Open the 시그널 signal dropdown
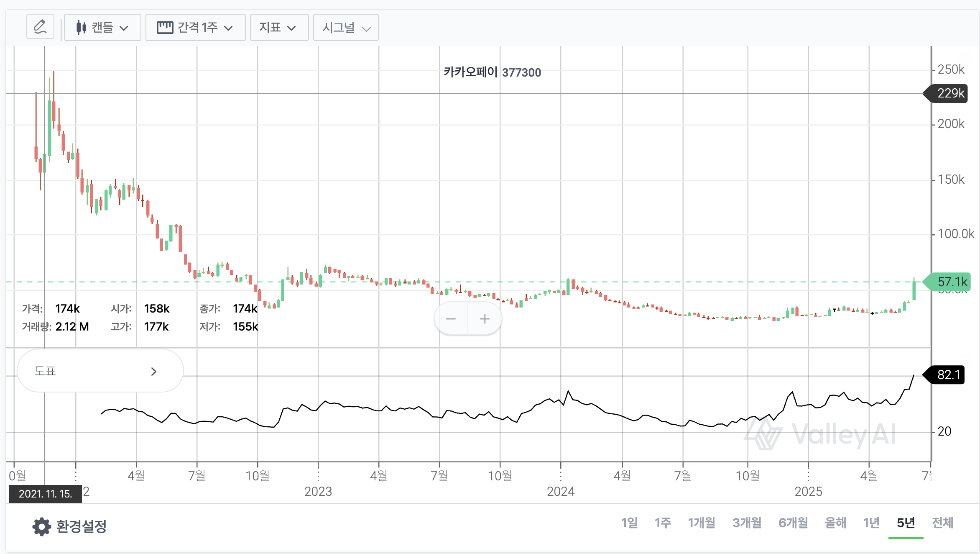 tap(346, 28)
